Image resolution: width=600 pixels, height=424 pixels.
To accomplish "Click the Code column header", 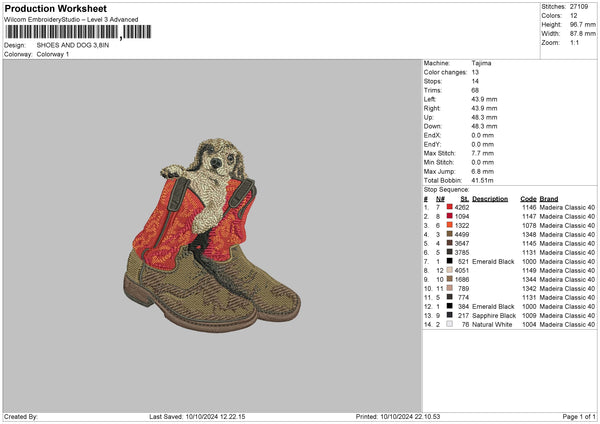I will (x=528, y=198).
